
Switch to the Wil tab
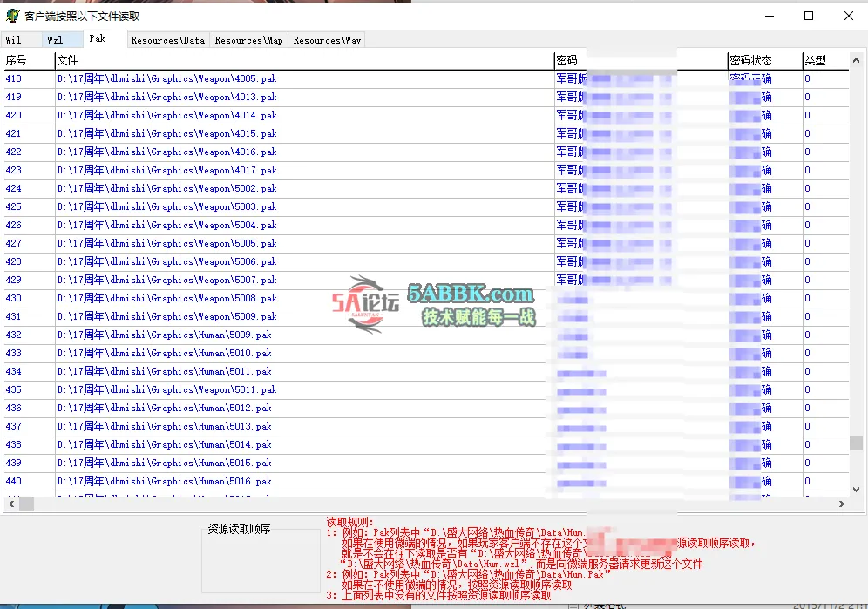pyautogui.click(x=21, y=40)
